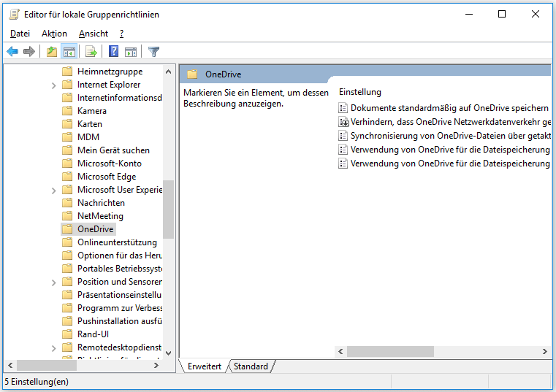
Task: Click the Heimnetzgruppe folder icon
Action: [67, 72]
